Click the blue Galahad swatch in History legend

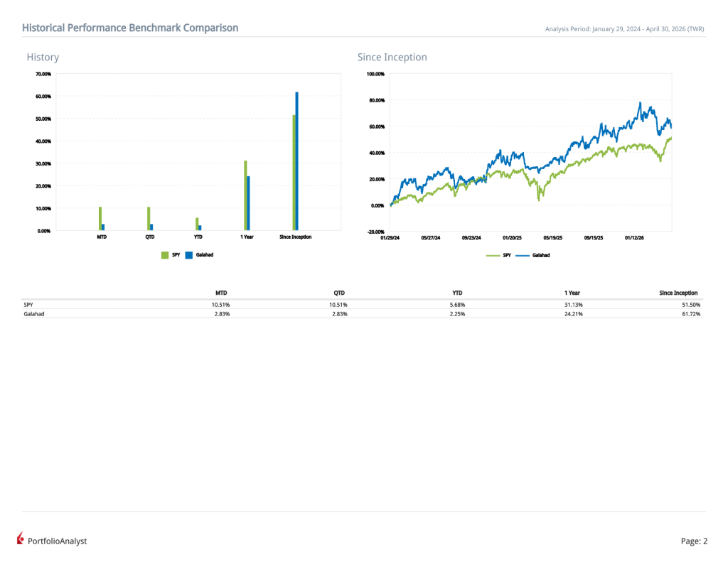tap(189, 255)
